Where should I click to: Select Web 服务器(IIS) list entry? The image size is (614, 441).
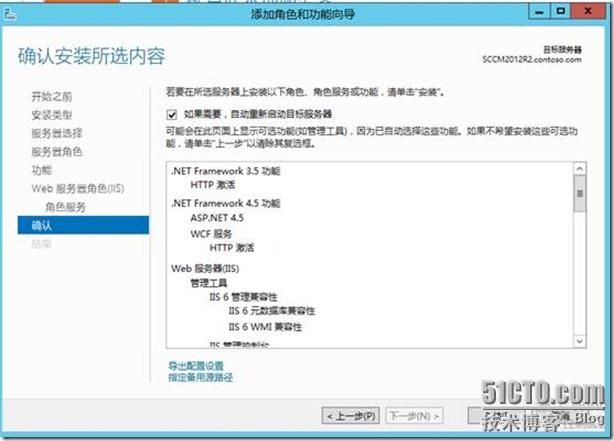pos(205,269)
